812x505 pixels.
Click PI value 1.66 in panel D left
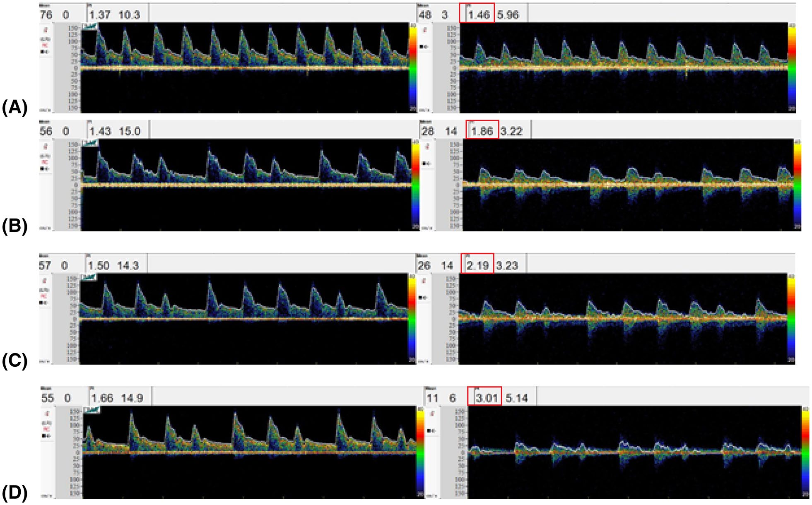point(102,398)
